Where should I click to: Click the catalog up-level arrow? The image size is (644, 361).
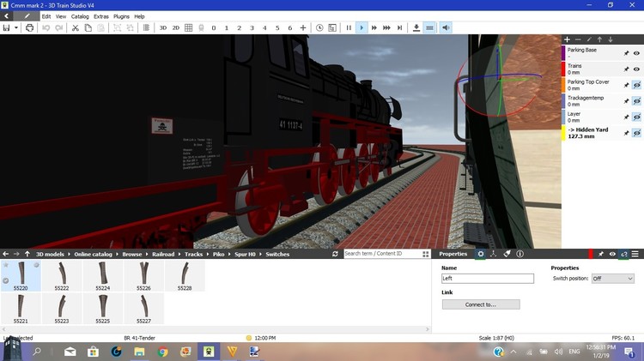pos(27,254)
